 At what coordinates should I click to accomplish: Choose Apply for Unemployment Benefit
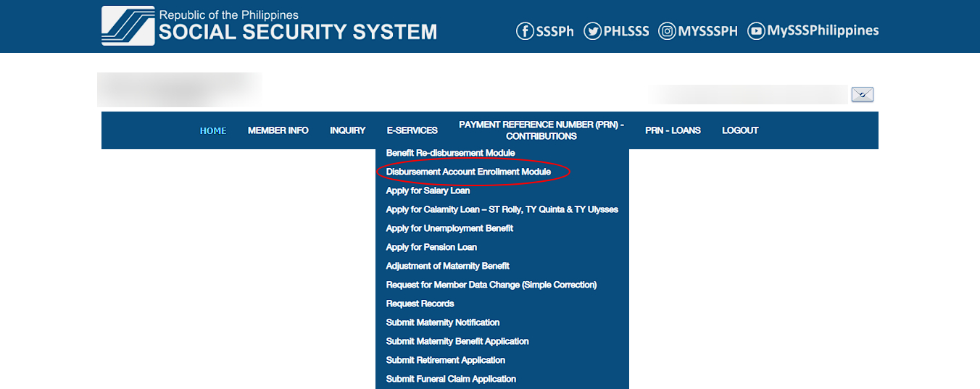click(449, 228)
